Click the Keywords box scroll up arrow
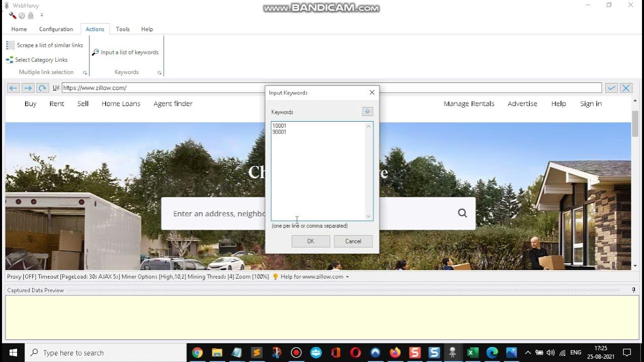This screenshot has height=362, width=644. coord(369,126)
